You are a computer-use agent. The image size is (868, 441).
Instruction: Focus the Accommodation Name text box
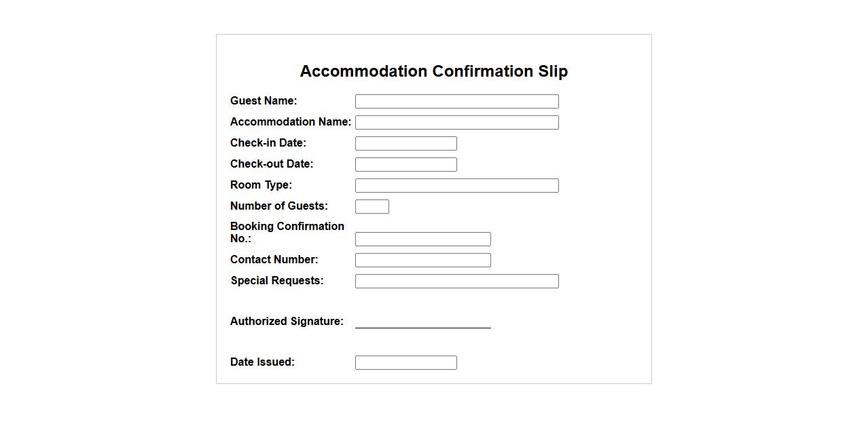(x=456, y=123)
